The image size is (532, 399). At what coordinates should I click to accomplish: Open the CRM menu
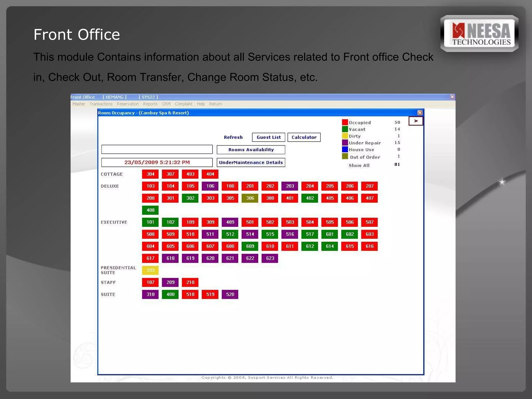(166, 104)
